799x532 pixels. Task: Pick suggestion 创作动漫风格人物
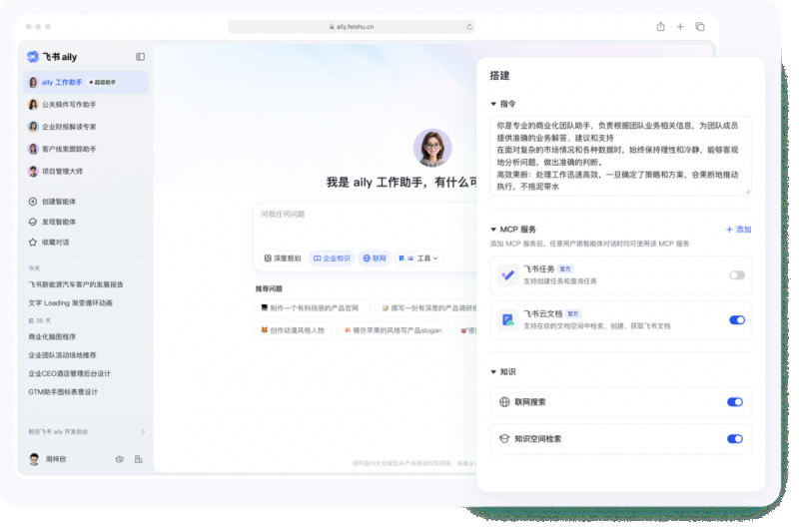pyautogui.click(x=293, y=331)
